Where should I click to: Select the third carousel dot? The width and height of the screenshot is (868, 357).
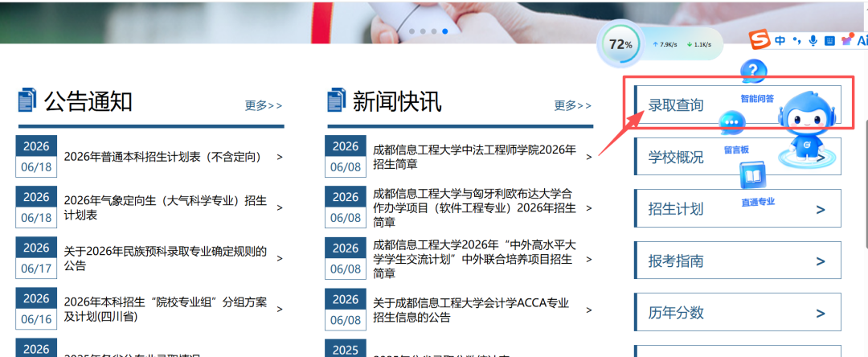pos(434,31)
